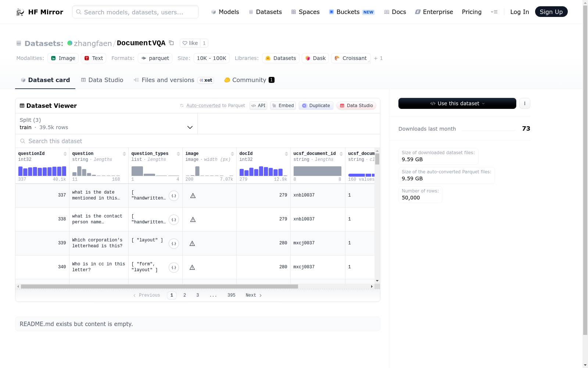Screen dimensions: 588x368
Task: Click the table vertical scrollbar thumb
Action: point(377,159)
